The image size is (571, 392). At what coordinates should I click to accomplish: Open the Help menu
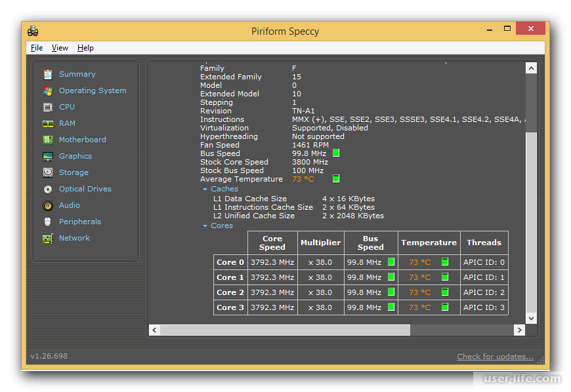coord(85,48)
